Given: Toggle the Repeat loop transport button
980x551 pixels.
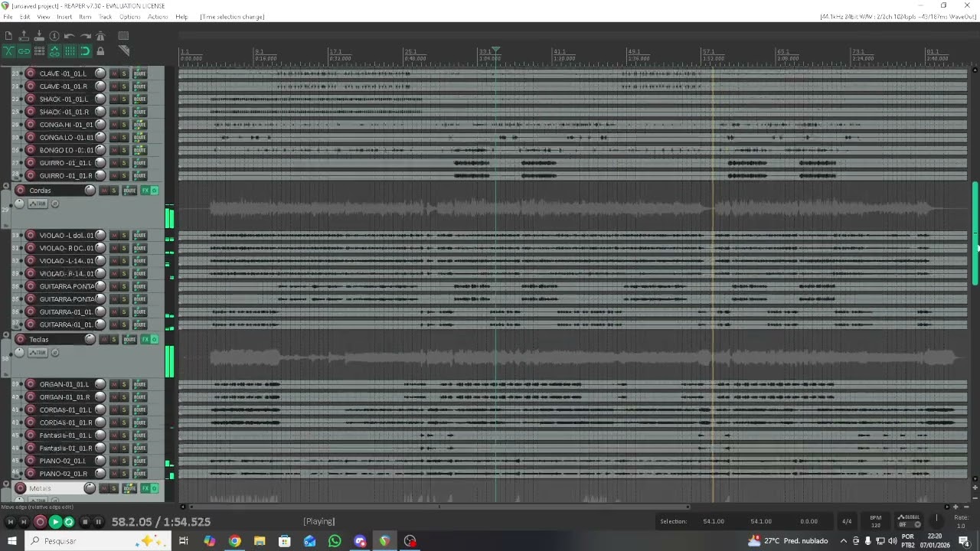Looking at the screenshot, I should 69,522.
